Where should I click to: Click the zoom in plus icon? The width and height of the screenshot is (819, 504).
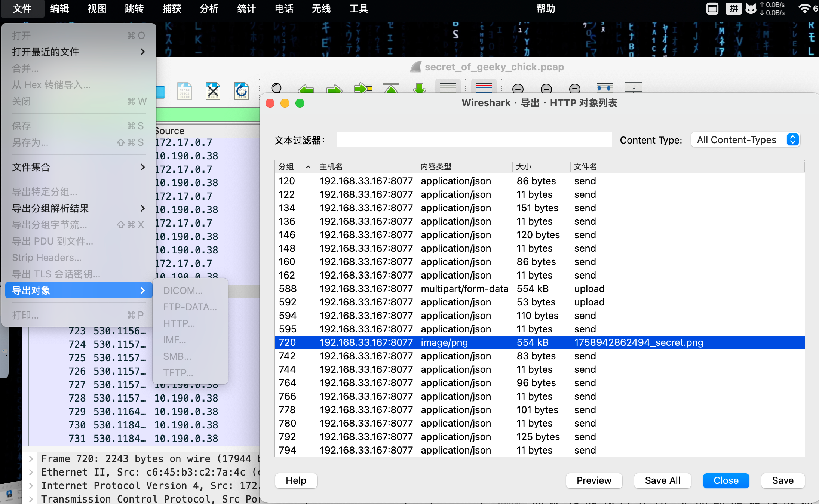(518, 89)
